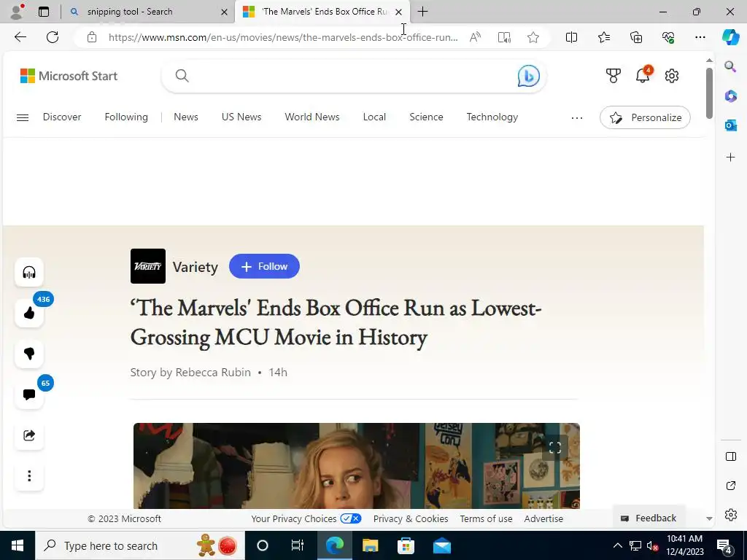747x560 pixels.
Task: Add this page to favorites star
Action: tap(533, 37)
